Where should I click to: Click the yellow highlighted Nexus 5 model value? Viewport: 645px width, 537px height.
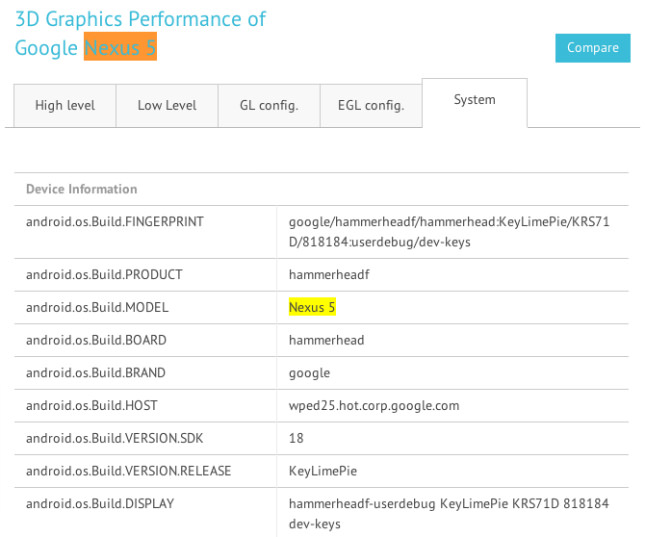[312, 307]
